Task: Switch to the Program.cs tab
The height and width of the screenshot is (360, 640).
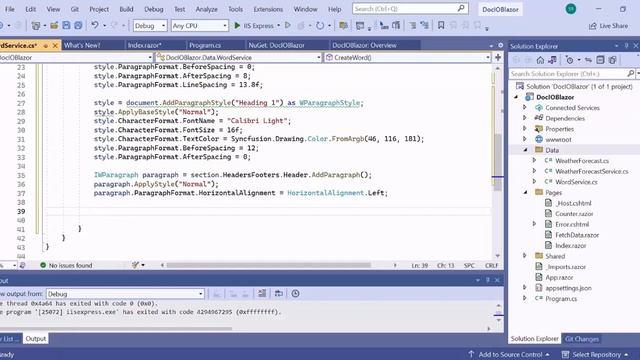Action: pyautogui.click(x=205, y=45)
